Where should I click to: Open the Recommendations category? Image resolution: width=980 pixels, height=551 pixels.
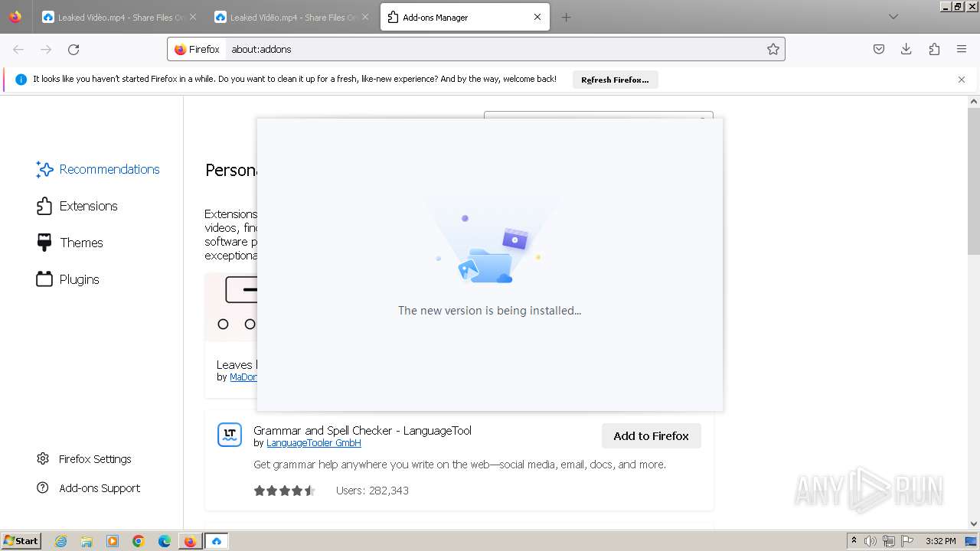click(98, 169)
